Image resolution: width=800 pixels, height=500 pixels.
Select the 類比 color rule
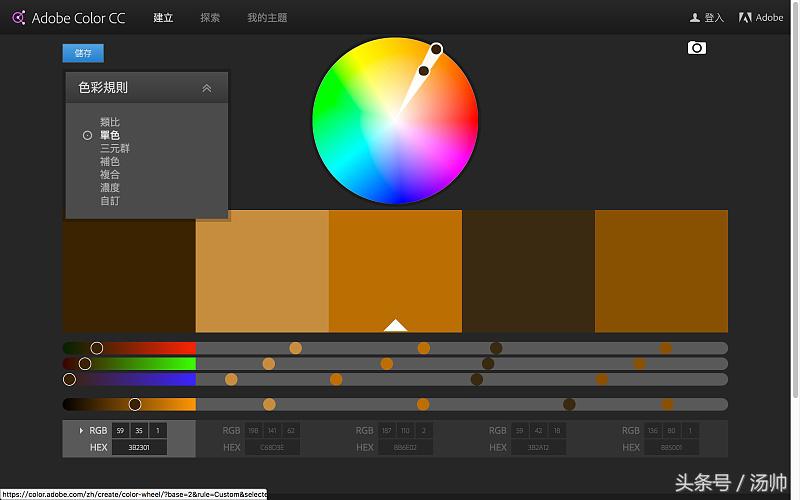(110, 122)
